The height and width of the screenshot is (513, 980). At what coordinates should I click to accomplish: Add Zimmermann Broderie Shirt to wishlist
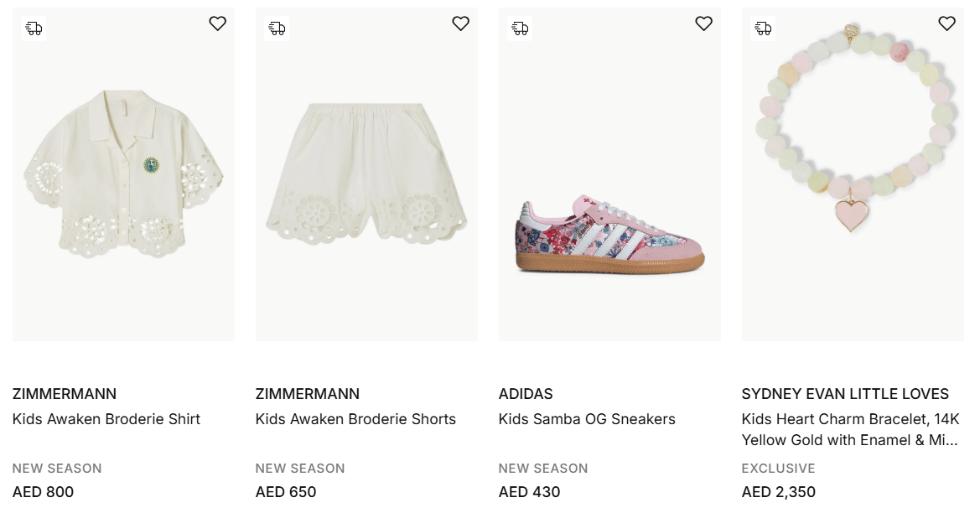(217, 24)
